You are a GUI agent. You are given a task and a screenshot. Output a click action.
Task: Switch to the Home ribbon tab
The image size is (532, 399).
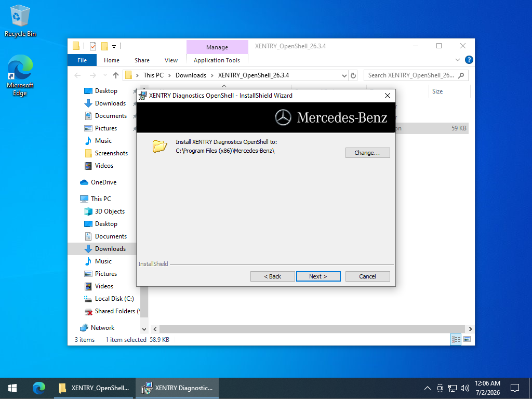[x=112, y=60]
